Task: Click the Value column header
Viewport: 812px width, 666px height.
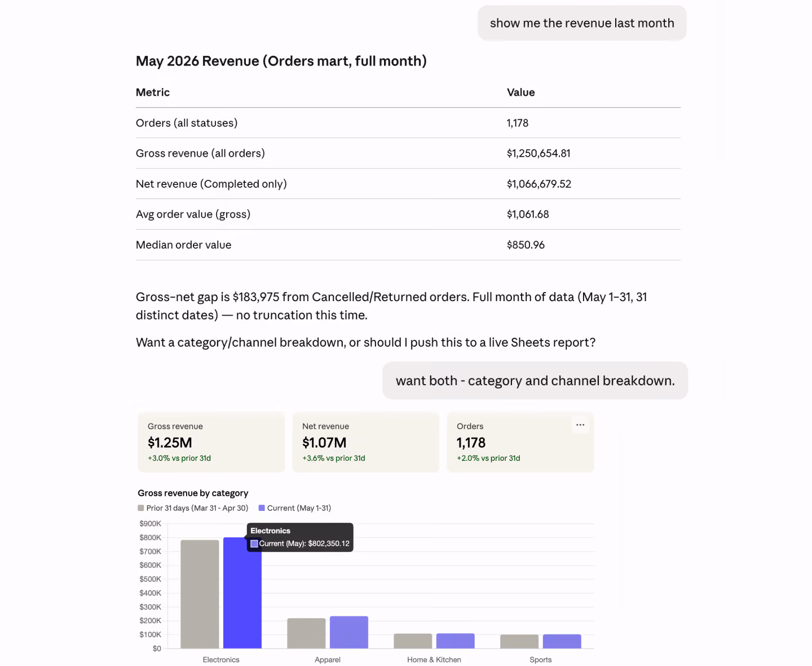Action: click(521, 92)
